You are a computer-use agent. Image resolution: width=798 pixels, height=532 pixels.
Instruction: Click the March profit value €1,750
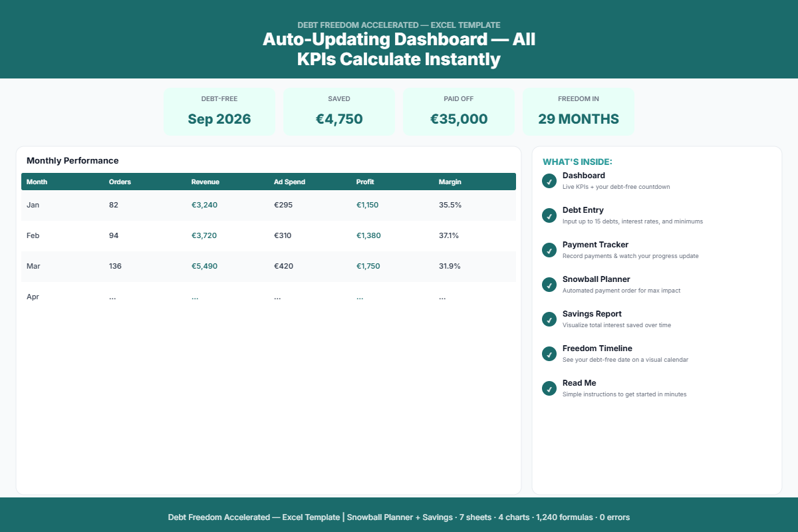click(x=368, y=266)
